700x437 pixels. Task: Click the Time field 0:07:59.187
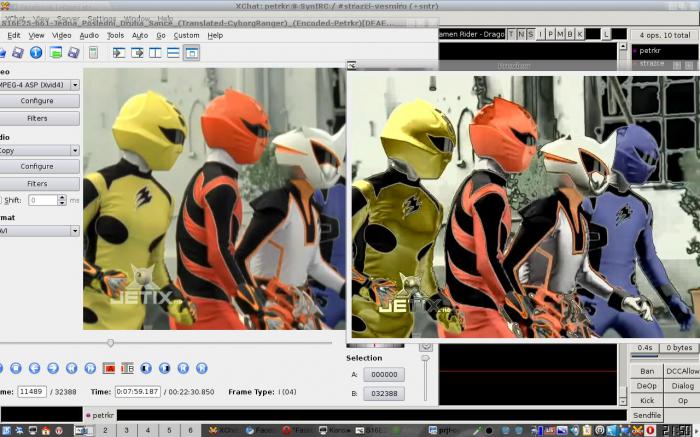[138, 391]
